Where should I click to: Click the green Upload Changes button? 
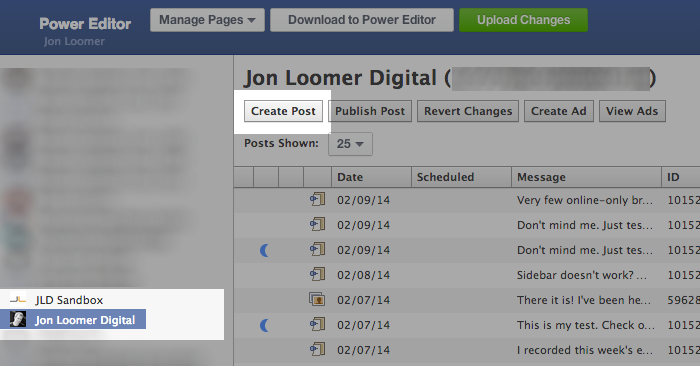click(x=523, y=20)
